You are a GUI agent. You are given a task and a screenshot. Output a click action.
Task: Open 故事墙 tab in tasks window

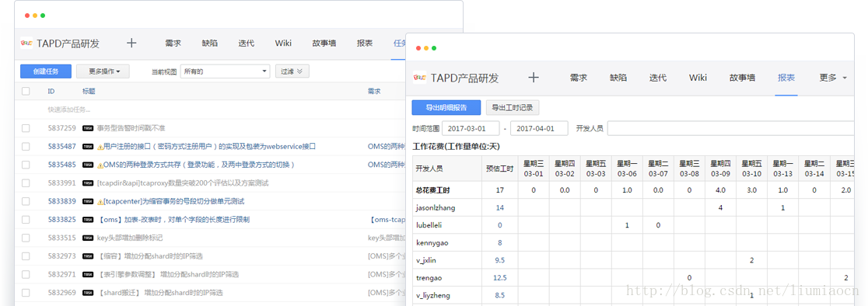pos(324,43)
